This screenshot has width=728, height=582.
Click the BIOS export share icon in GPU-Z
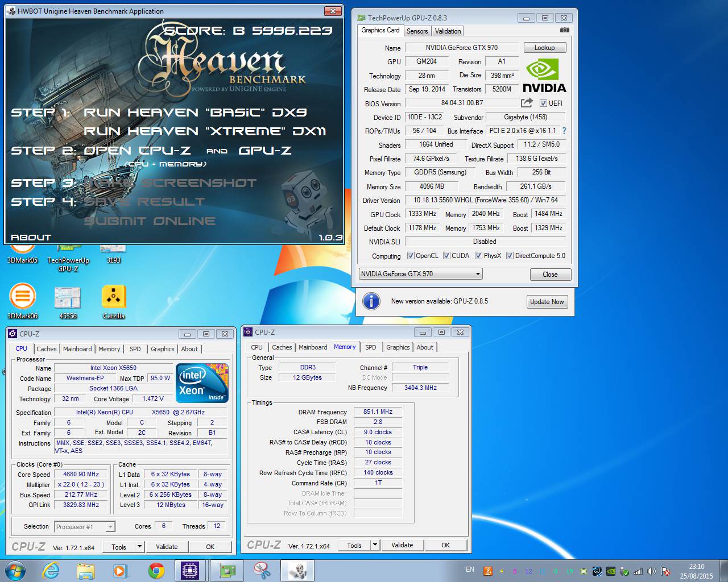pyautogui.click(x=527, y=103)
